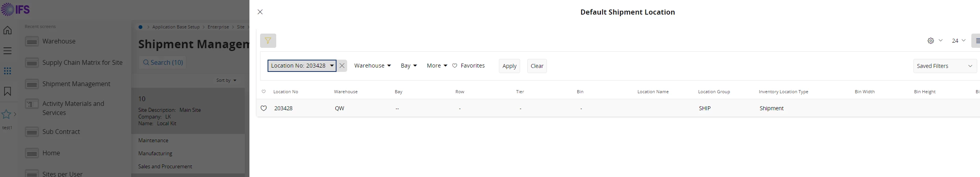This screenshot has height=177, width=980.
Task: Click the heart column header icon
Action: 264,92
